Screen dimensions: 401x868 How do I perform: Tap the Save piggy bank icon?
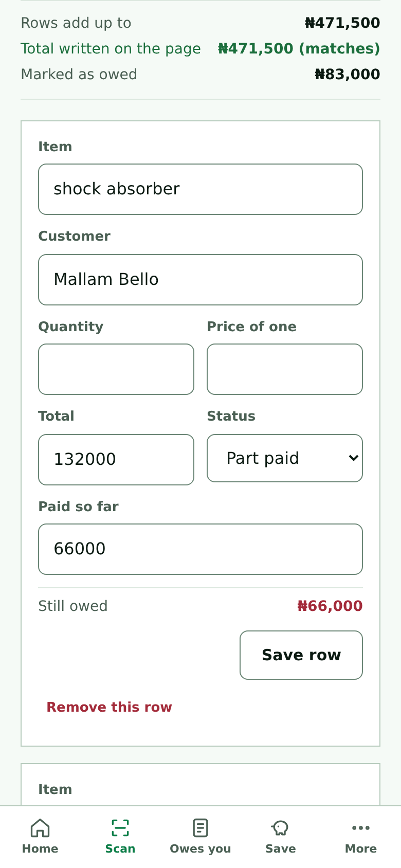click(281, 828)
